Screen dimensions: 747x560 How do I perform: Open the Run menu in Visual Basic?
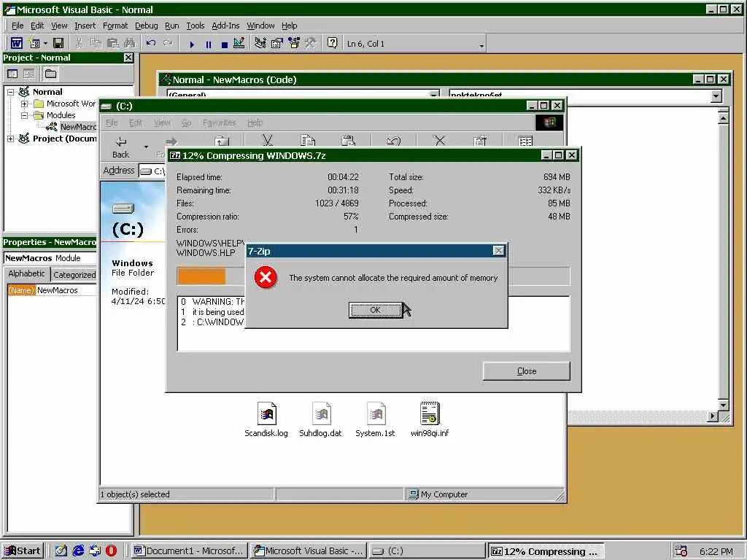click(171, 26)
